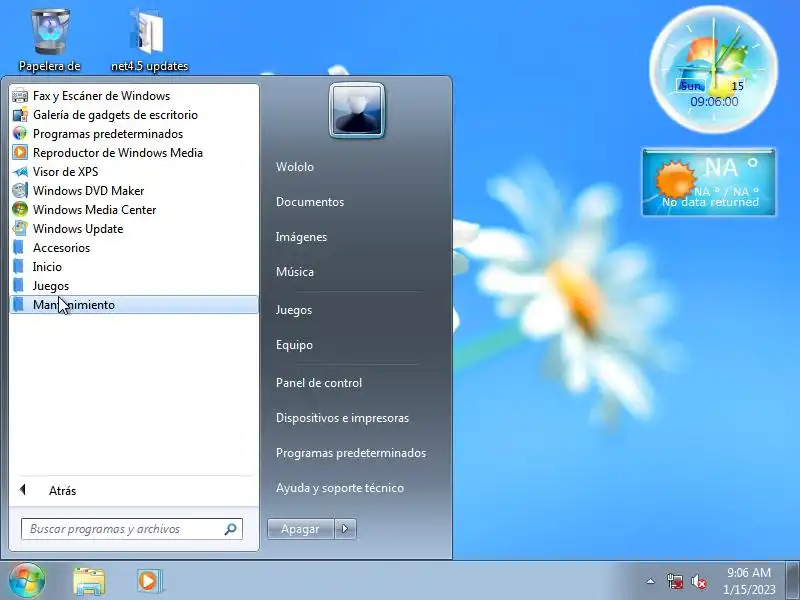Click the weather gadget showing NA

pos(709,182)
